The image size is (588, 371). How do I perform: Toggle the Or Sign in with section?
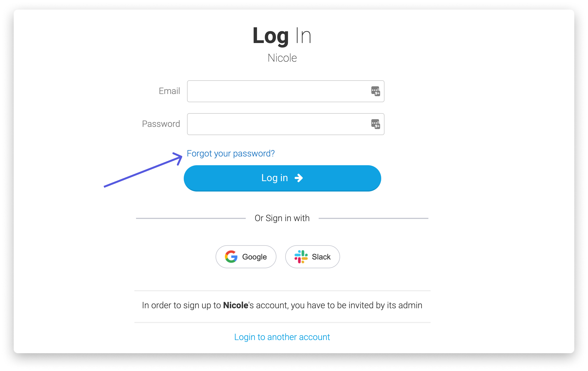[x=282, y=218]
